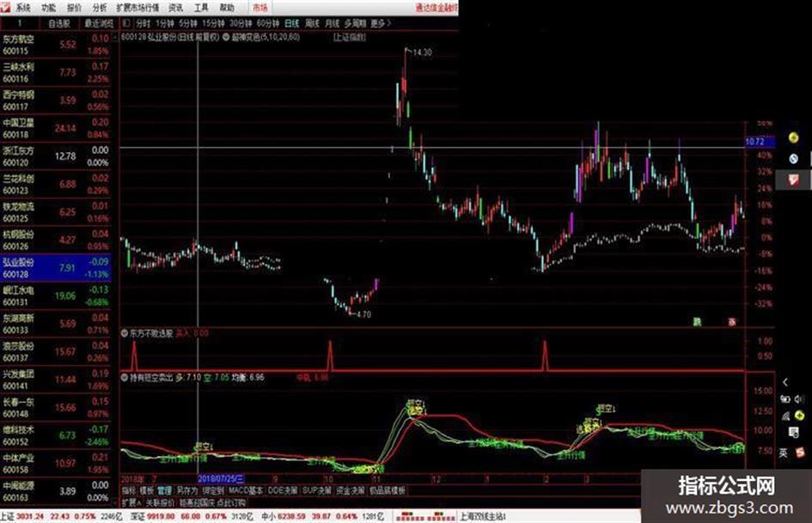Click the Sogou input method tray icon
The width and height of the screenshot is (812, 523).
point(800,453)
